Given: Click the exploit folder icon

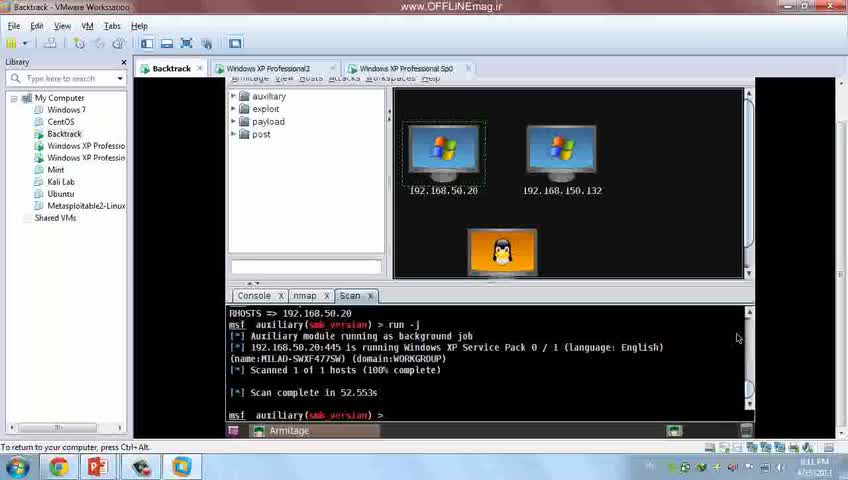Looking at the screenshot, I should [x=244, y=109].
